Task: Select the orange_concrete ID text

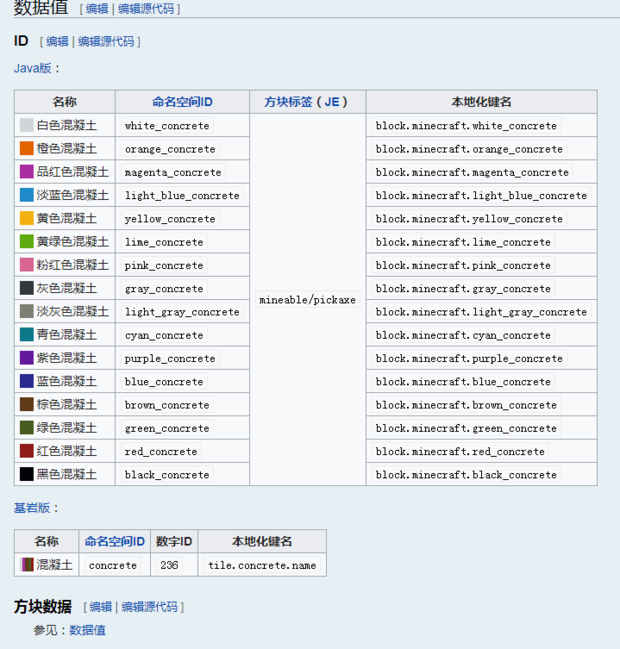Action: click(170, 149)
